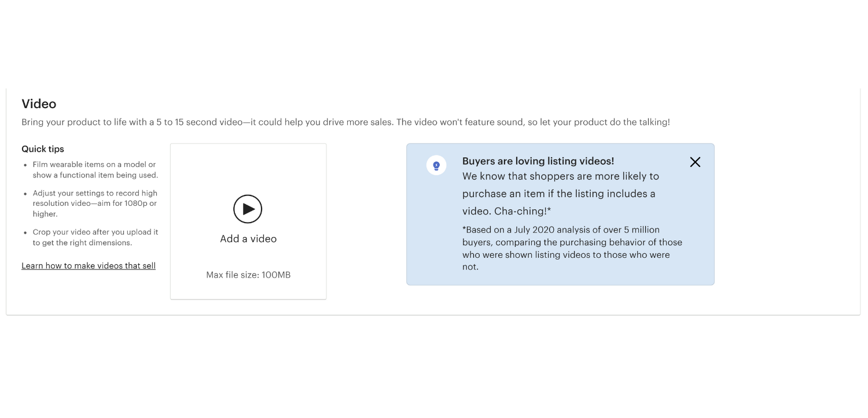Click the lightbulb icon in the blue banner
Viewport: 868px width, 418px height.
[x=436, y=166]
